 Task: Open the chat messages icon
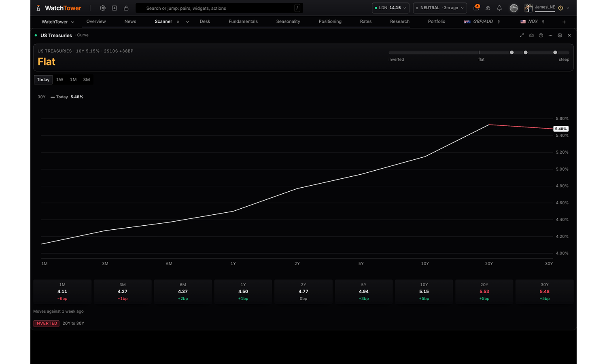click(488, 8)
